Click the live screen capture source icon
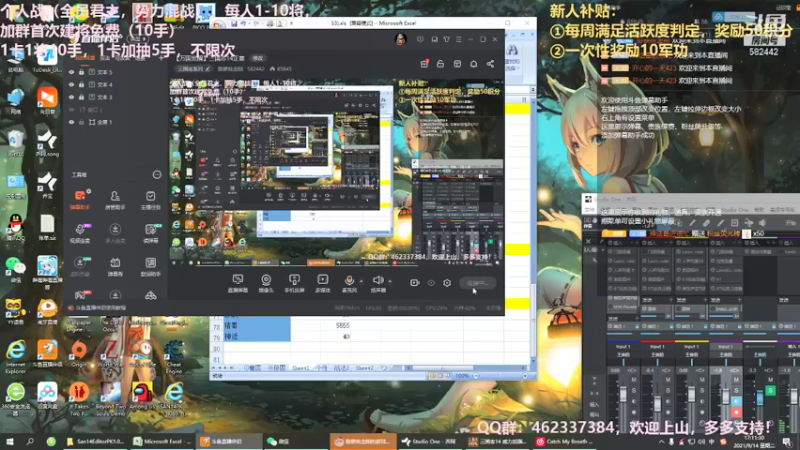The height and width of the screenshot is (450, 800). (238, 283)
